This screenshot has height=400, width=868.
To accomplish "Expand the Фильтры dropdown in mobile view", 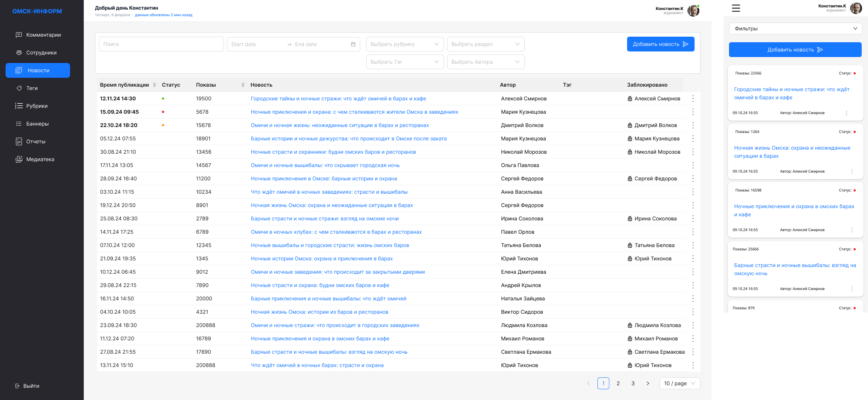I will pyautogui.click(x=795, y=29).
